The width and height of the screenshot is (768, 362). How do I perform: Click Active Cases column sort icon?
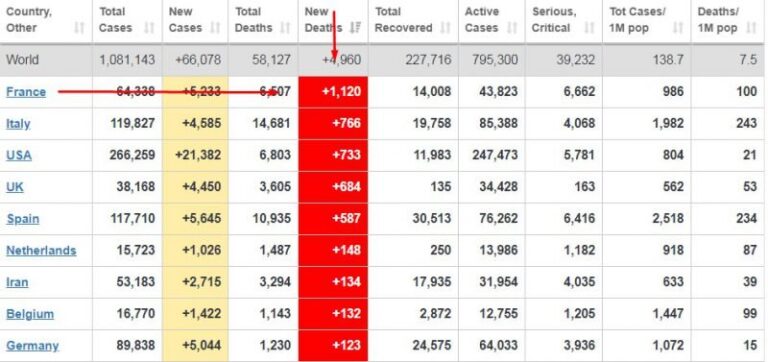click(512, 28)
